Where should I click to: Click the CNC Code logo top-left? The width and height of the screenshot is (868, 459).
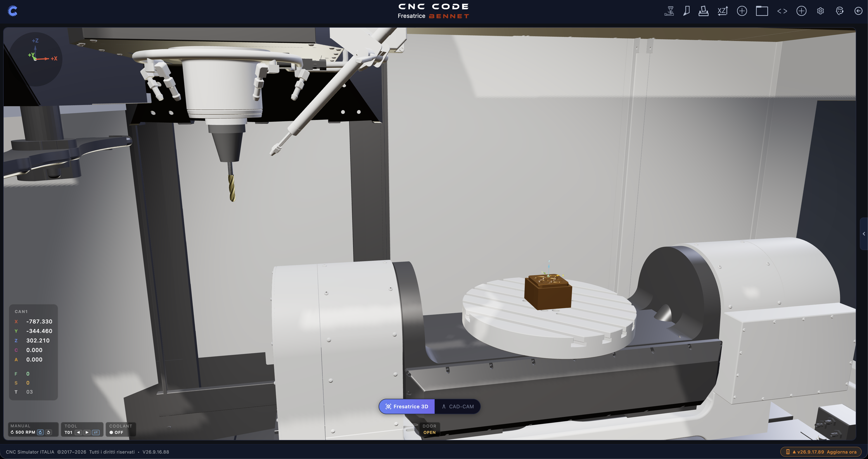[x=12, y=11]
